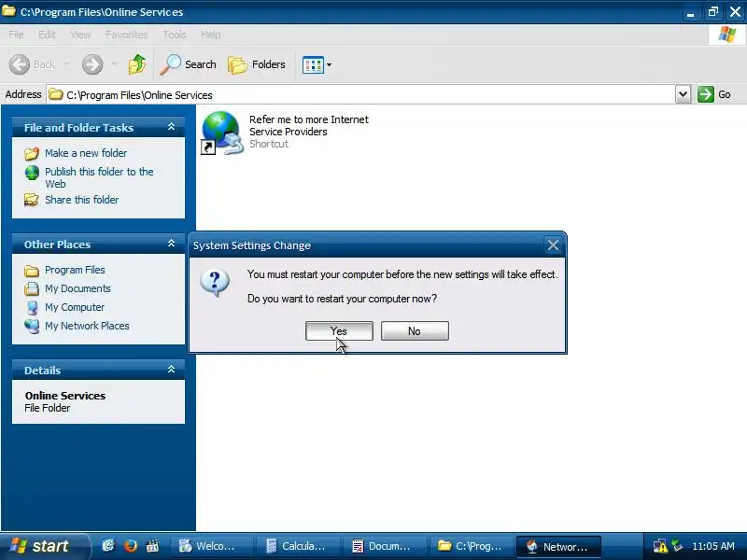Click Share this folder link
This screenshot has width=747, height=560.
pyautogui.click(x=82, y=200)
